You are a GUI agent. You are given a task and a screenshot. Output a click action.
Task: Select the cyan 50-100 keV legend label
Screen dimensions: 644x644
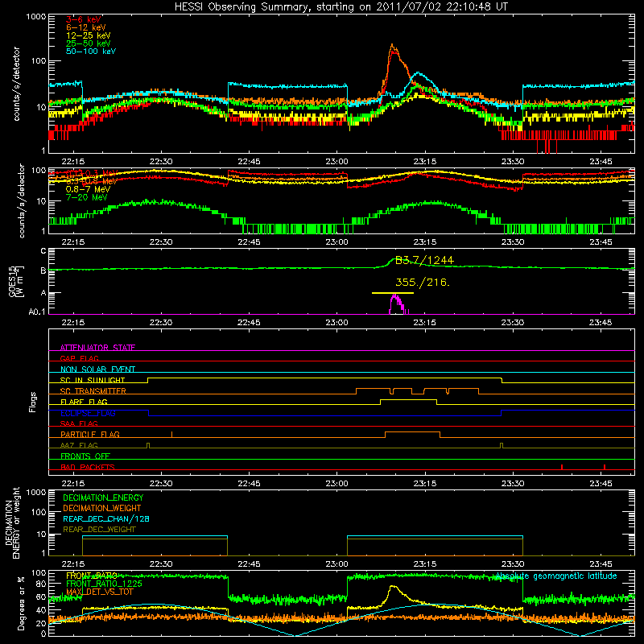pyautogui.click(x=91, y=52)
